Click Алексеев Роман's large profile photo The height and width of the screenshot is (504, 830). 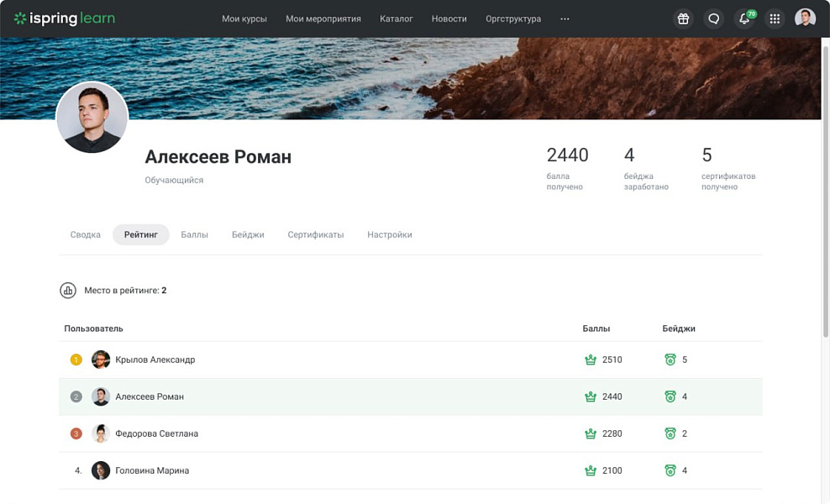(x=92, y=118)
